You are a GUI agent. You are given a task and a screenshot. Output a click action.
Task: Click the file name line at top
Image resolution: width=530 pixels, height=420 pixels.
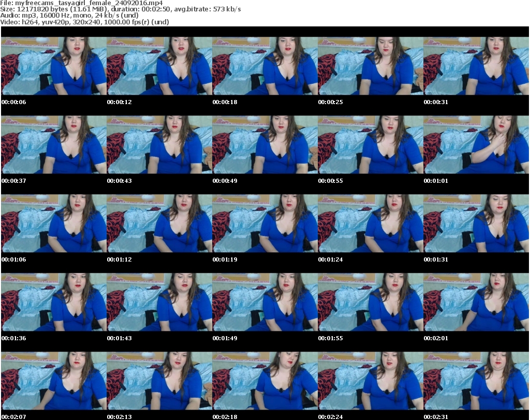click(81, 3)
